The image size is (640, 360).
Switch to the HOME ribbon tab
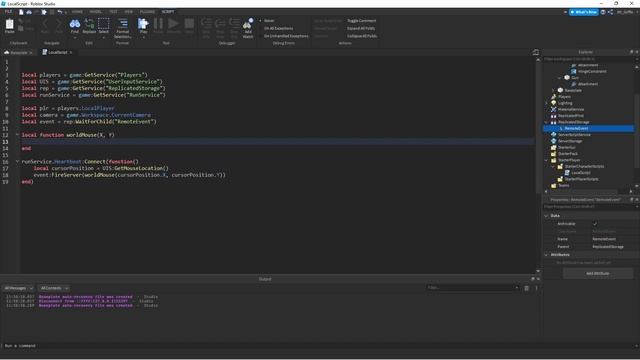click(77, 12)
